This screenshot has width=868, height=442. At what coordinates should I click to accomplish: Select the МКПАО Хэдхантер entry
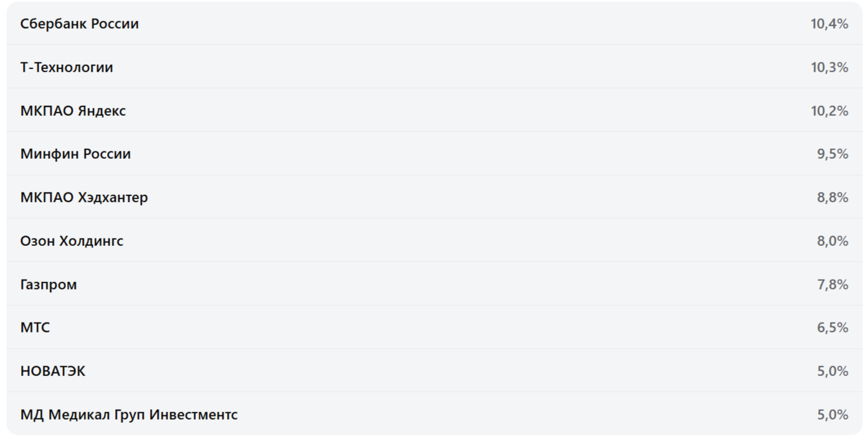84,197
